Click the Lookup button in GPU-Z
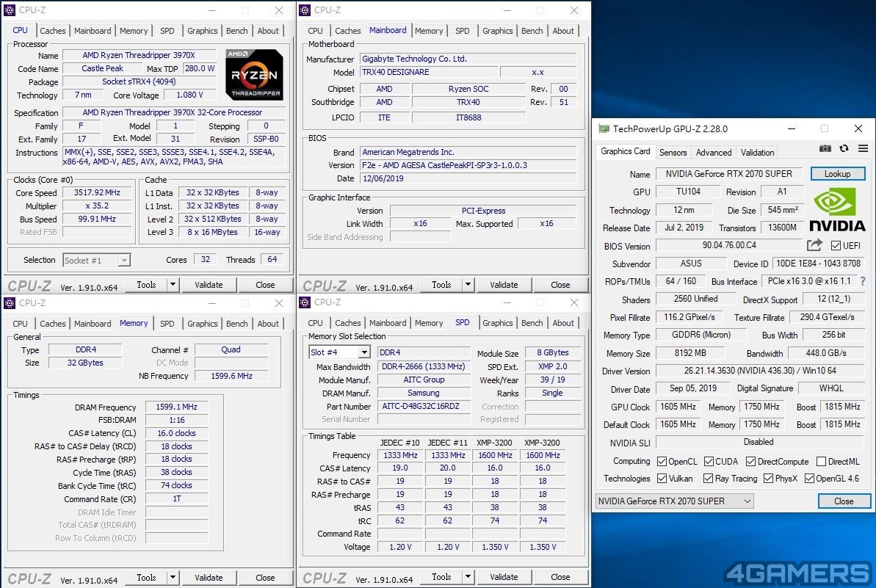The image size is (876, 588). point(838,174)
